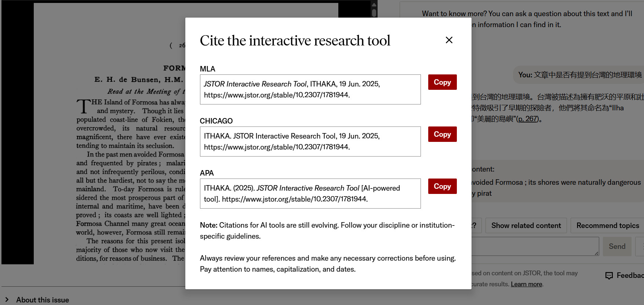The width and height of the screenshot is (644, 305).
Task: Open the Learn more link
Action: coord(526,284)
